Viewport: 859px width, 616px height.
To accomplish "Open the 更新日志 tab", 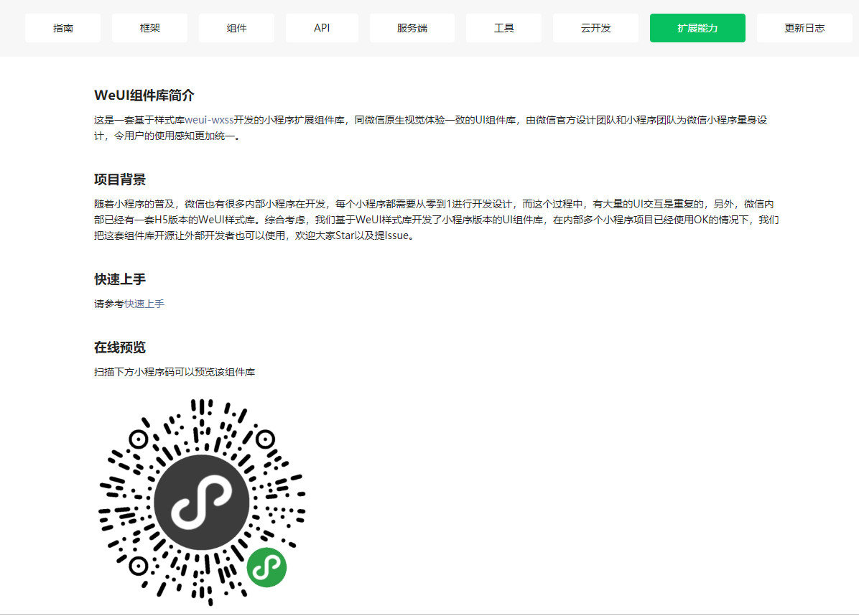I will 804,28.
